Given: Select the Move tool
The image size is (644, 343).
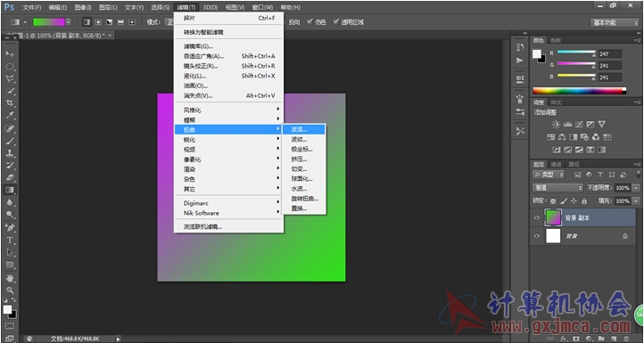Looking at the screenshot, I should 10,53.
